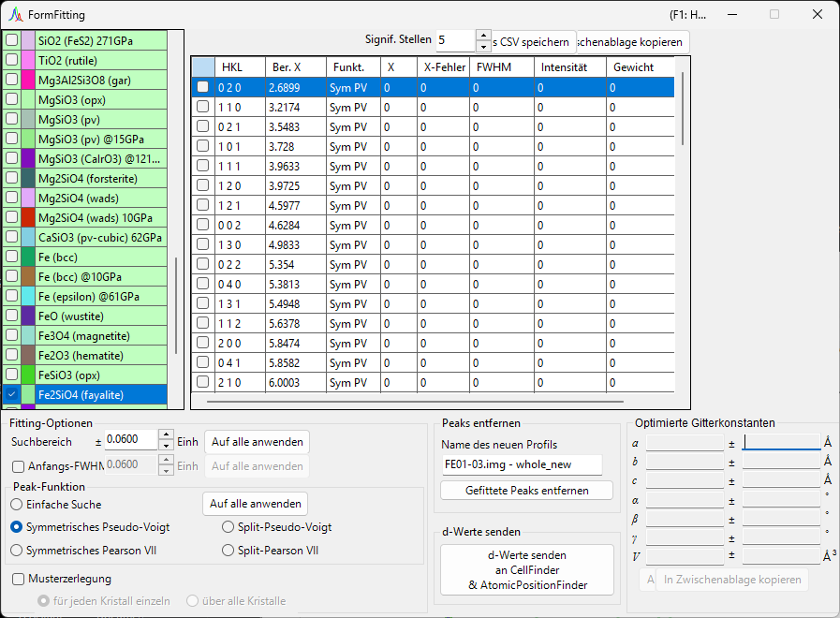
Task: Click the magenta swatch beside Mg3Al2Si3O8 (gar)
Action: pyautogui.click(x=28, y=81)
